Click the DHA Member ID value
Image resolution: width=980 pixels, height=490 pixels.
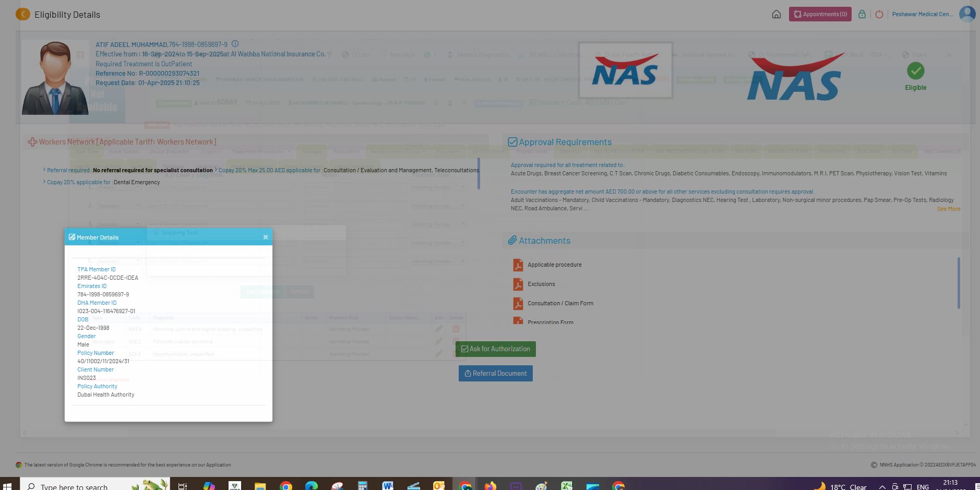click(106, 311)
